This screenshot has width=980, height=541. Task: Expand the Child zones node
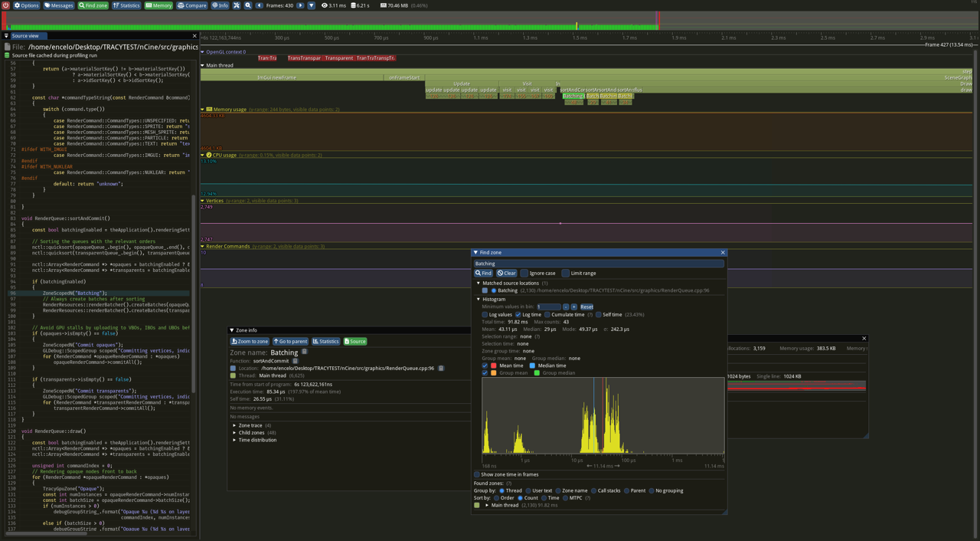tap(234, 433)
